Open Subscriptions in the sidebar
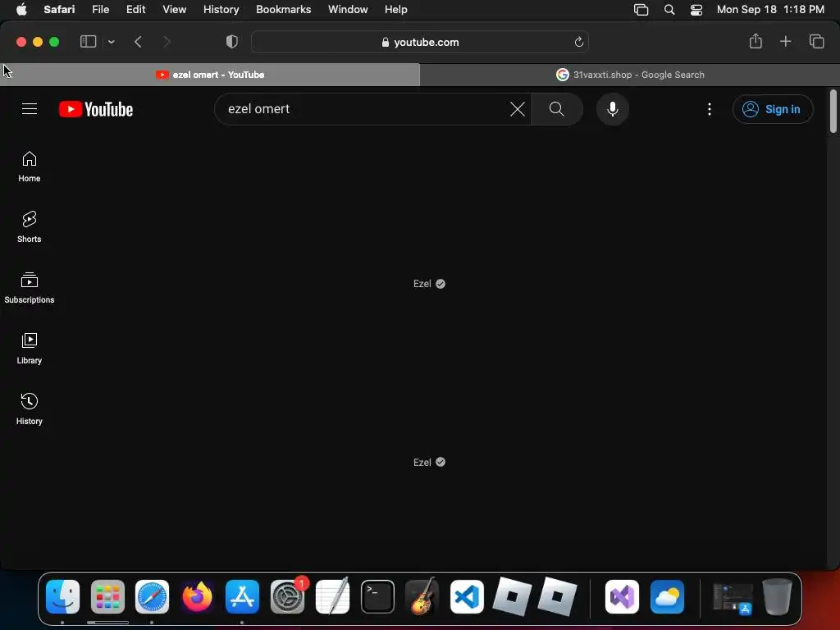Viewport: 840px width, 630px height. coord(30,288)
